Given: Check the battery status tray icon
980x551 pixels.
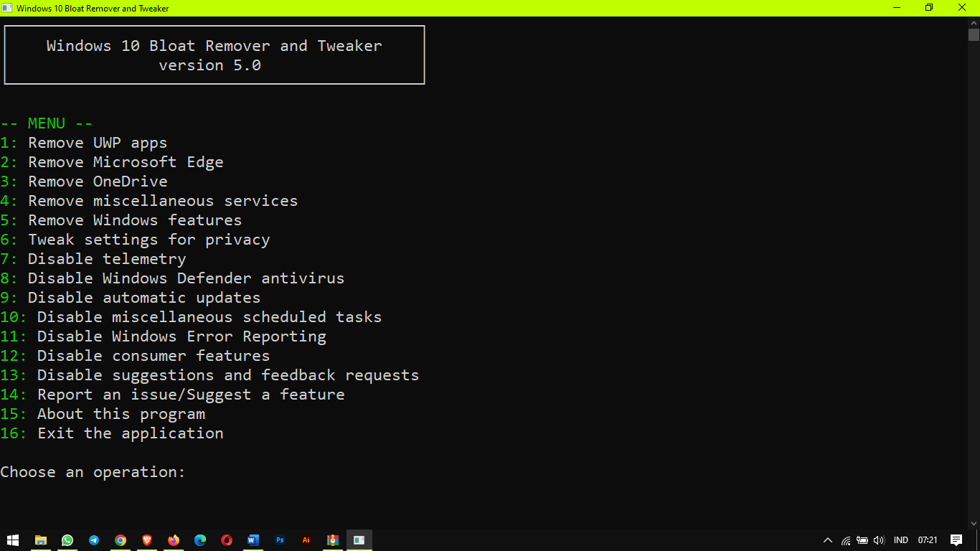Looking at the screenshot, I should pyautogui.click(x=862, y=540).
